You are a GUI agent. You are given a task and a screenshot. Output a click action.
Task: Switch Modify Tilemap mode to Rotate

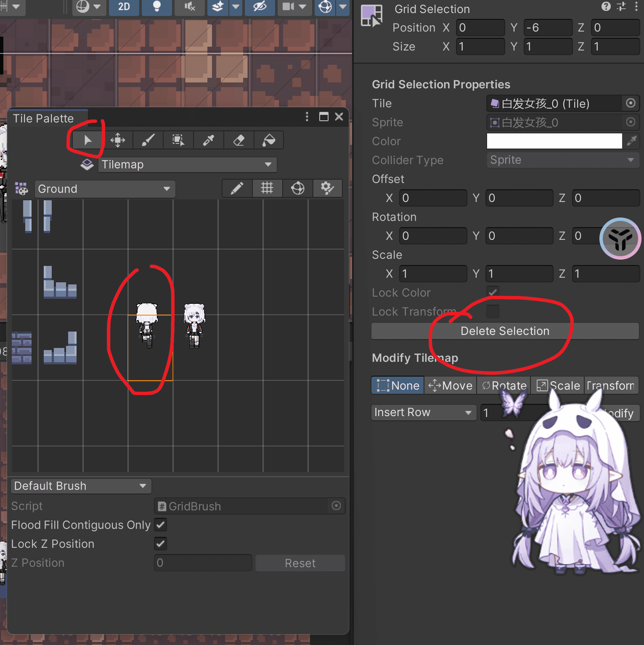point(504,385)
